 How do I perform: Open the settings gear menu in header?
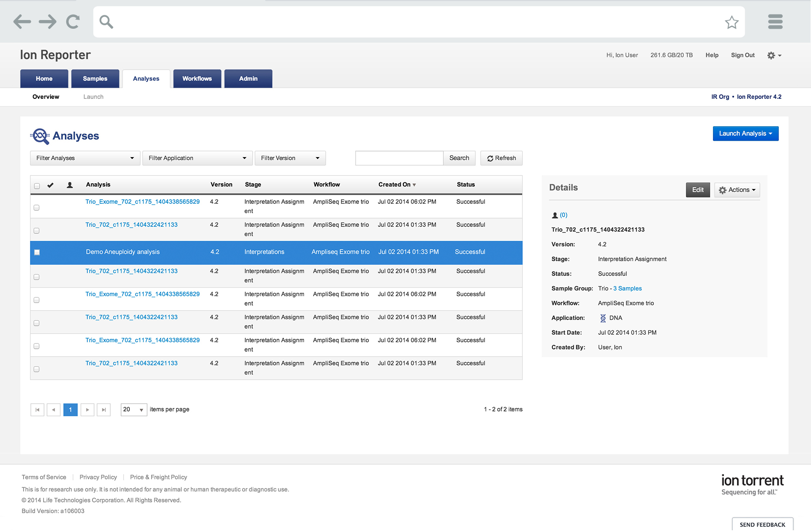pos(774,55)
